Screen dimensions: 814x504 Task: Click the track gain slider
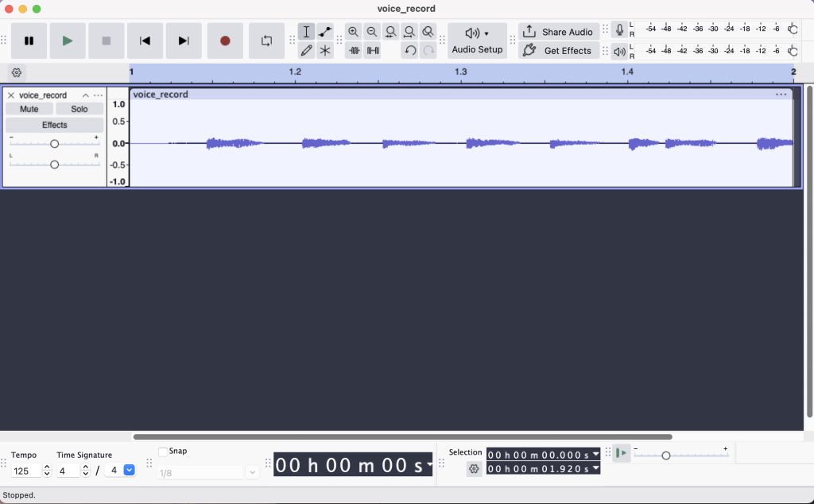[x=54, y=144]
